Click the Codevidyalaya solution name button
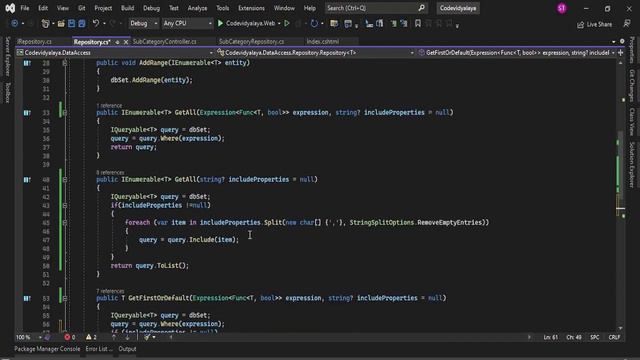 pyautogui.click(x=458, y=8)
